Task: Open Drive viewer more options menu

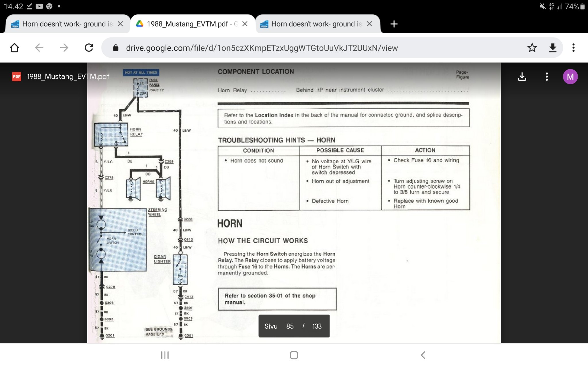Action: pos(547,77)
